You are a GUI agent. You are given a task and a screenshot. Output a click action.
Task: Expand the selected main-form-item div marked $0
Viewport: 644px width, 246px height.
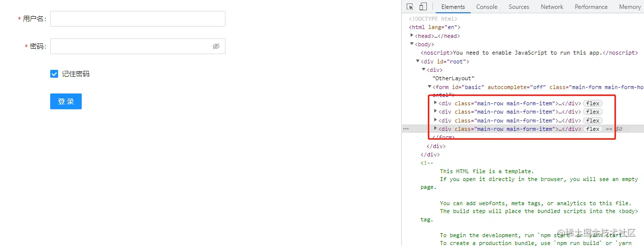[x=435, y=128]
